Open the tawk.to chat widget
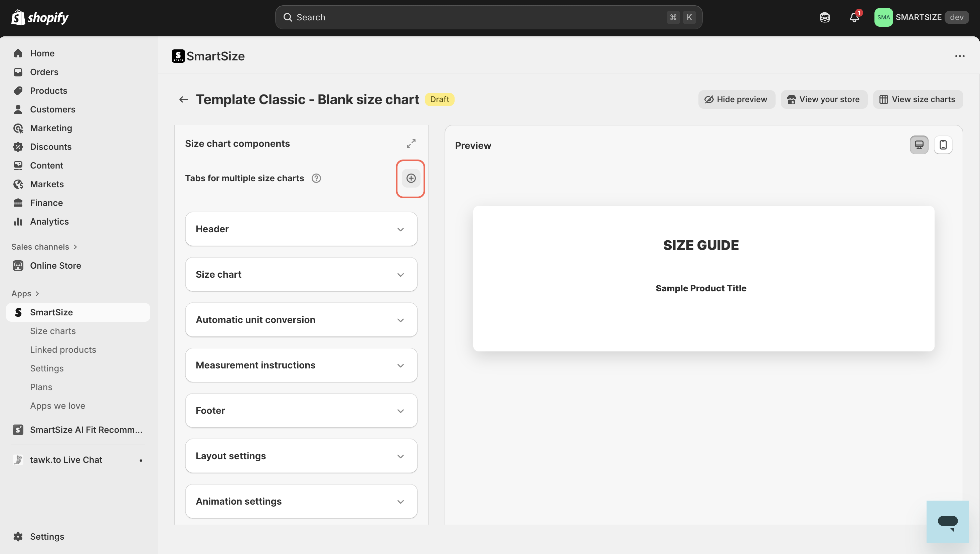Image resolution: width=980 pixels, height=554 pixels. 947,522
